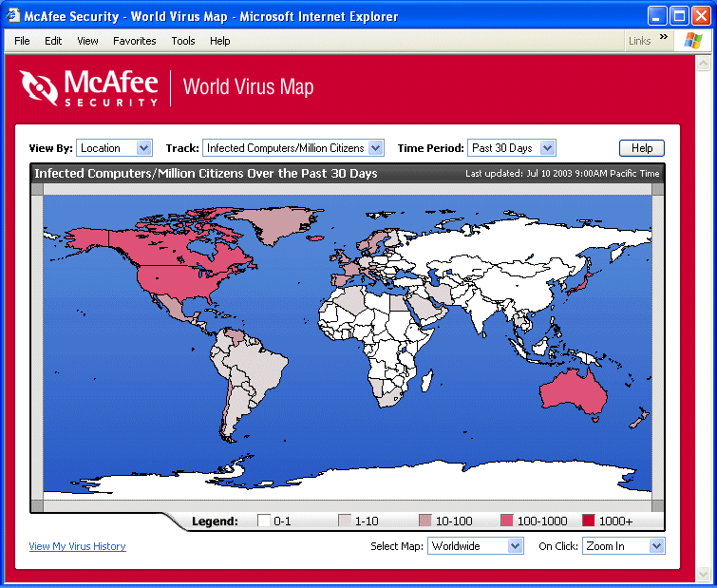The width and height of the screenshot is (717, 588).
Task: Click the 1000+ legend color swatch
Action: 589,521
